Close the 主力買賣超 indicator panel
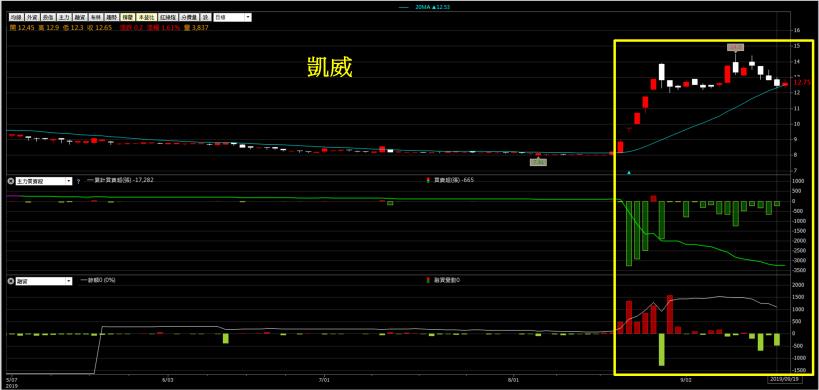The height and width of the screenshot is (390, 819). [x=10, y=181]
